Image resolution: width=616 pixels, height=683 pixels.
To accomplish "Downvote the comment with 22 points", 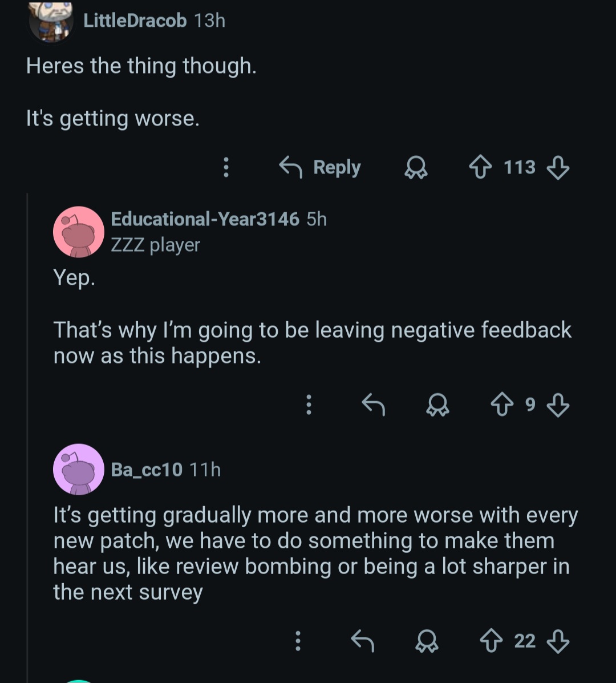I will coord(558,641).
